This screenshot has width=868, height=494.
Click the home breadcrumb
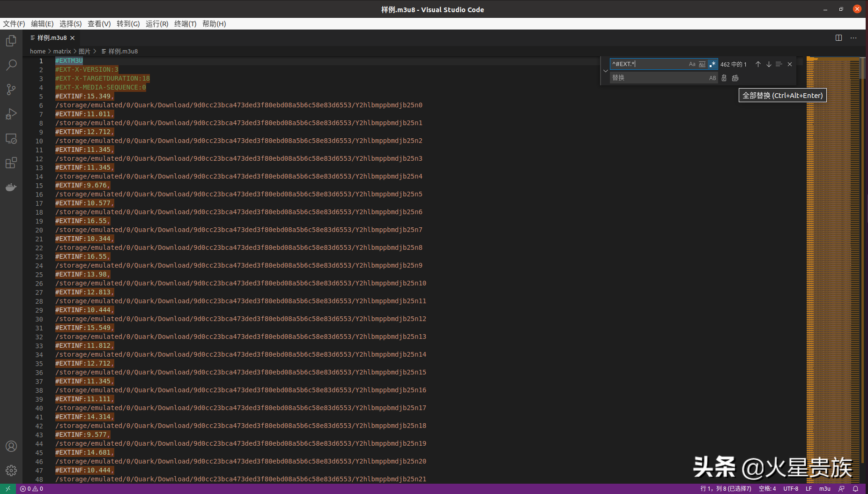37,52
